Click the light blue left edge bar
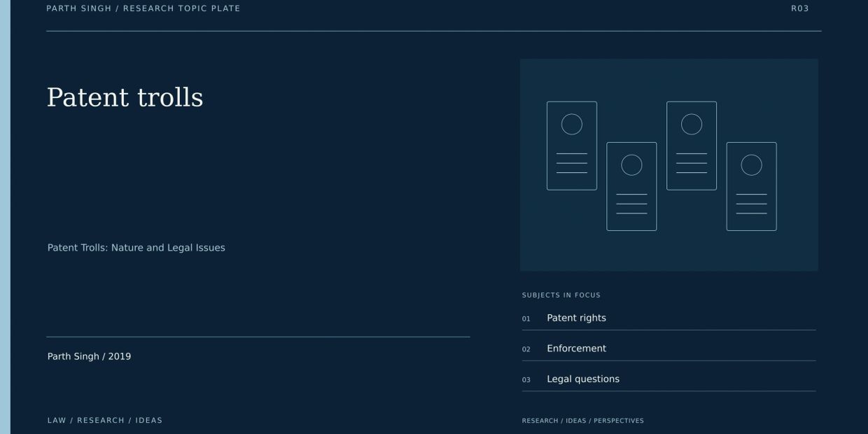The image size is (868, 434). 5,217
